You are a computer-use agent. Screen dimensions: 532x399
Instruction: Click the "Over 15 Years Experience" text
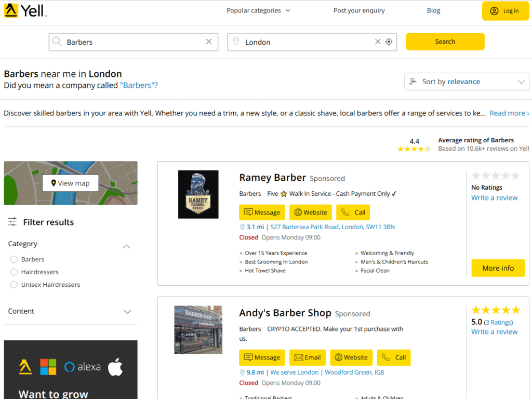(x=276, y=253)
